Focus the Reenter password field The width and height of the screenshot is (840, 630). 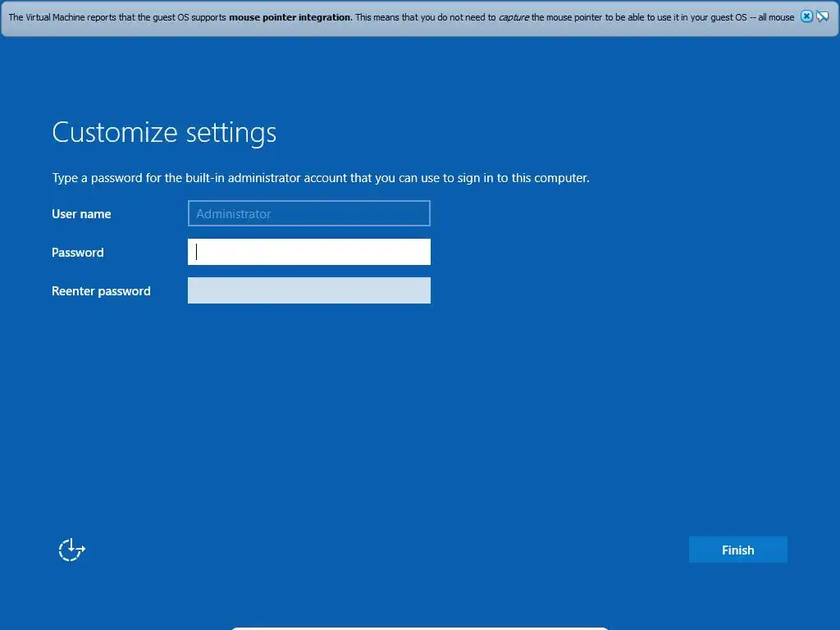tap(309, 290)
